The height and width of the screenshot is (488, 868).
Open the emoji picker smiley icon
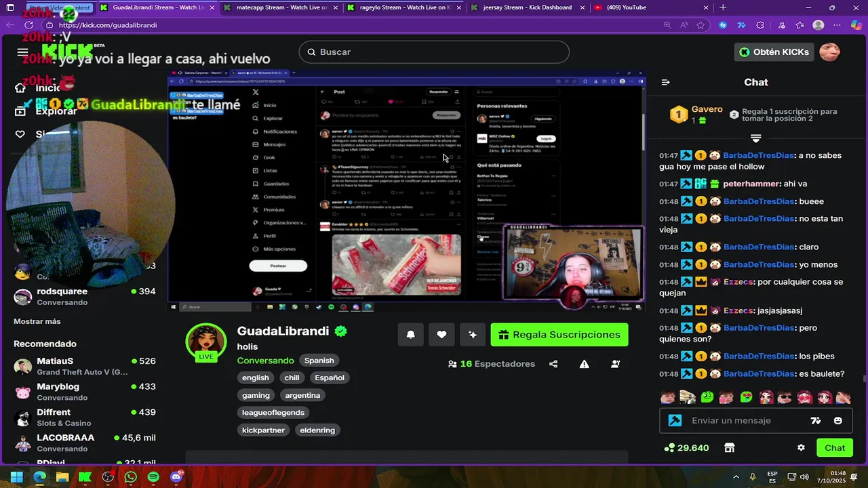click(x=838, y=420)
